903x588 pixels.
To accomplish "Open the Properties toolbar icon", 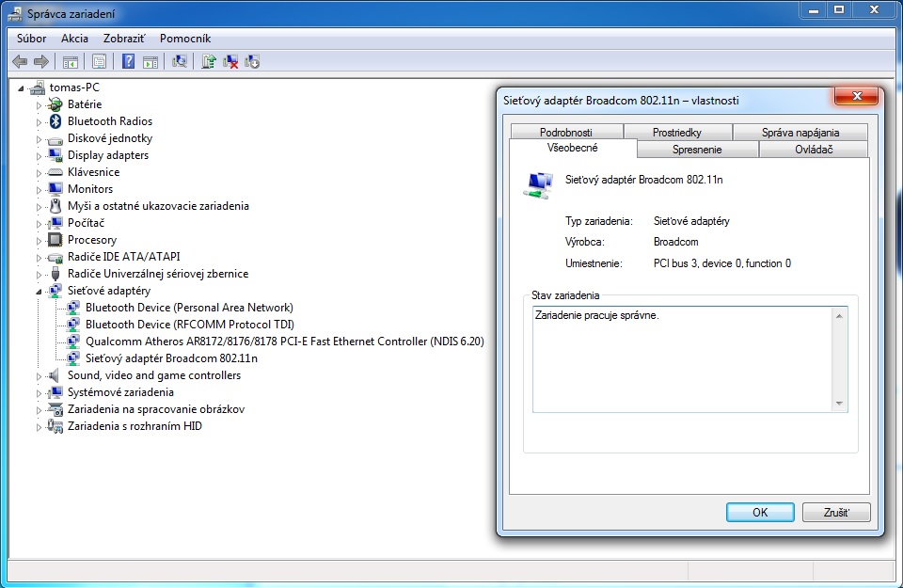I will 99,61.
